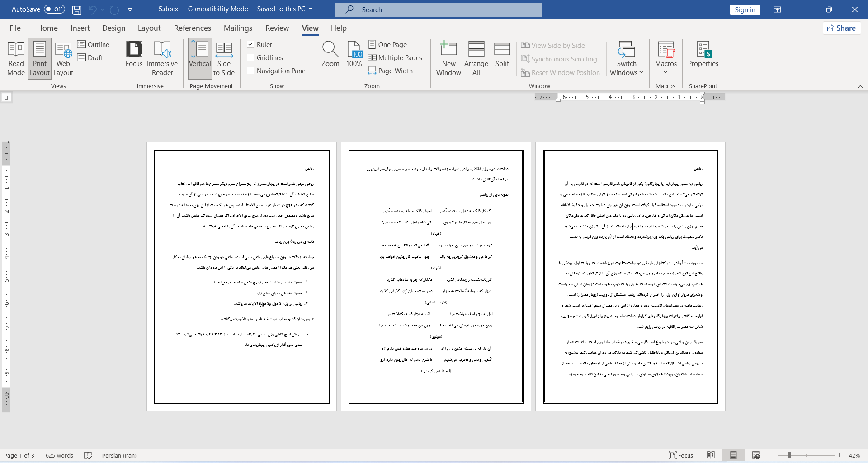The height and width of the screenshot is (463, 868).
Task: Click Redo in Quick Access Toolbar
Action: pos(114,9)
